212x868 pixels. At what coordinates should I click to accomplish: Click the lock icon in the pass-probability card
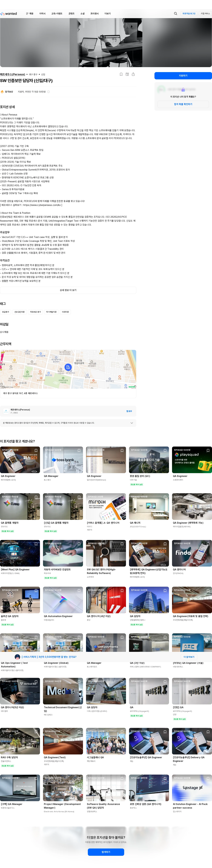(x=183, y=90)
